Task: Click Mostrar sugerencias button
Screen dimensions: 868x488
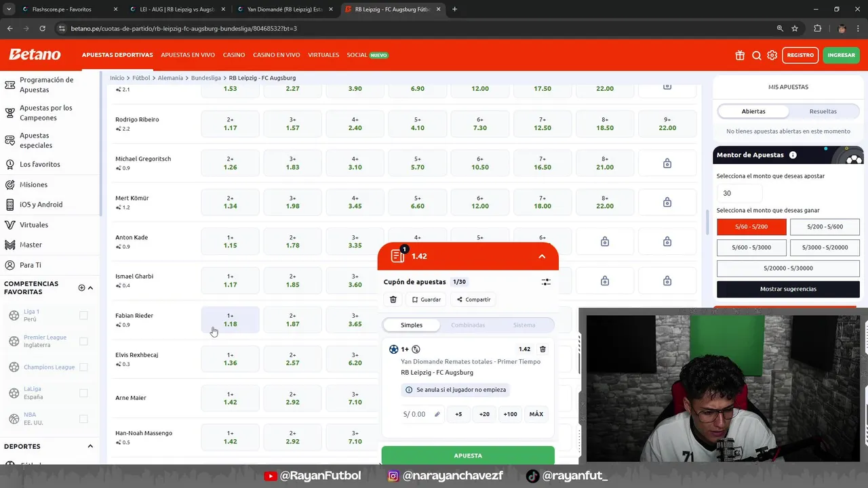Action: pyautogui.click(x=788, y=289)
